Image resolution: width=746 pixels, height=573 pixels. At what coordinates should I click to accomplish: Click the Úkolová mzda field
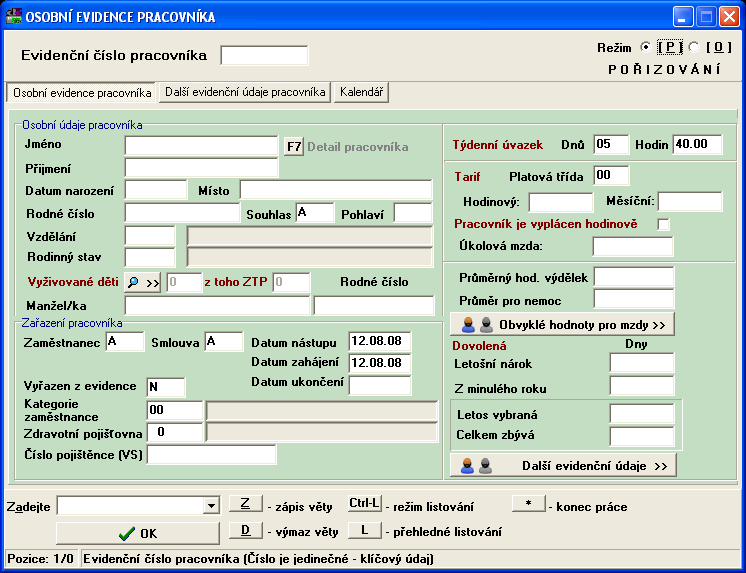633,247
